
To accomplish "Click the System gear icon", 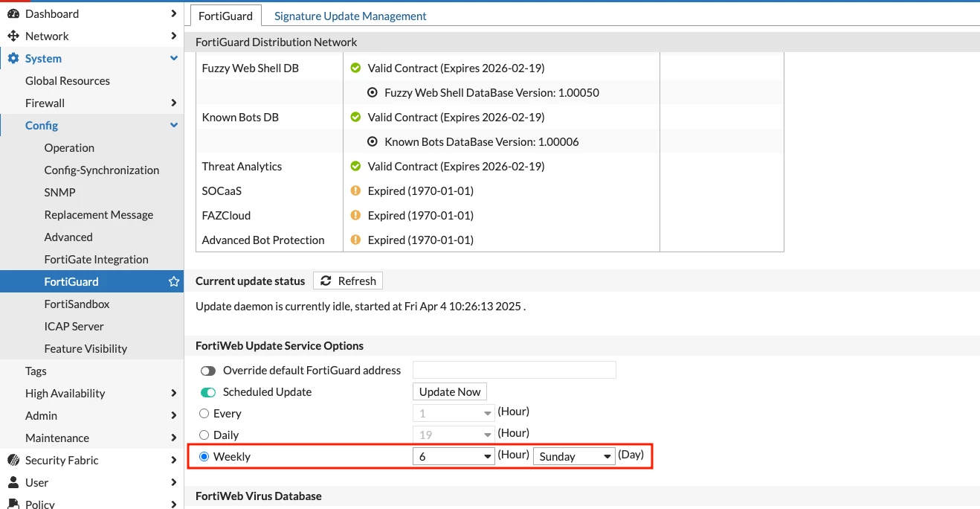I will (13, 58).
